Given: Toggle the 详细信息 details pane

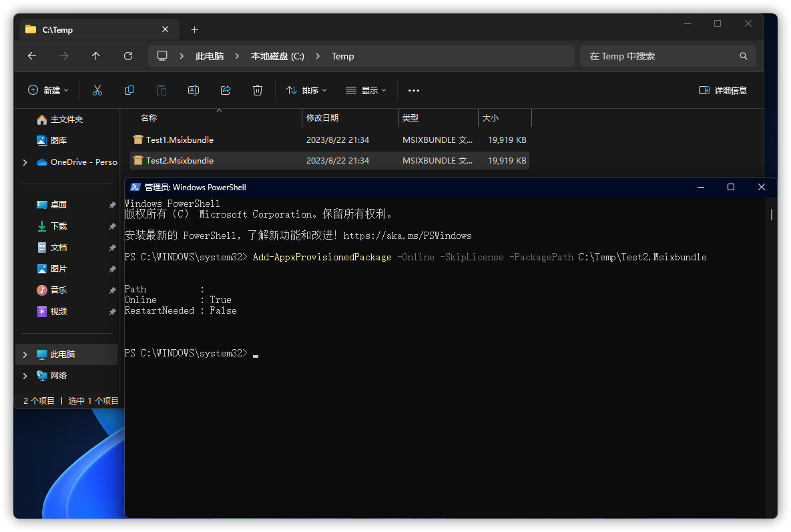Looking at the screenshot, I should click(x=722, y=90).
